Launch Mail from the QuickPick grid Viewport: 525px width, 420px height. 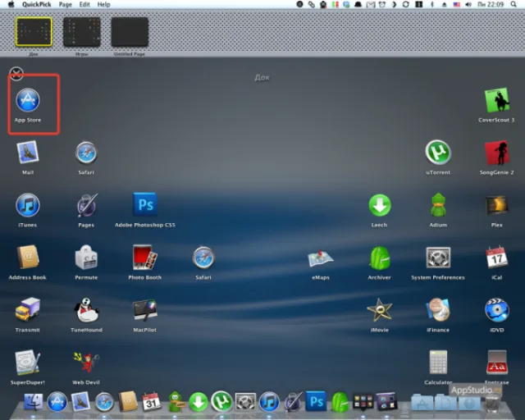pos(28,153)
